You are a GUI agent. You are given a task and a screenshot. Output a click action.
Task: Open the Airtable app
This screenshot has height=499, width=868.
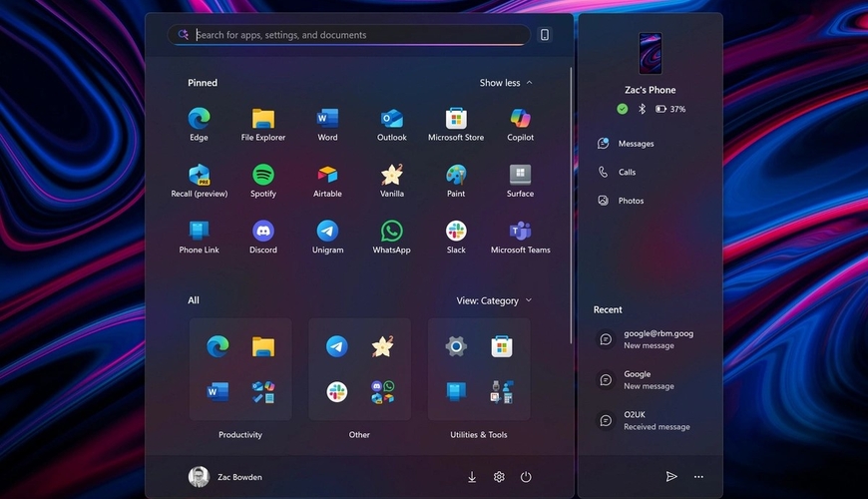tap(327, 181)
